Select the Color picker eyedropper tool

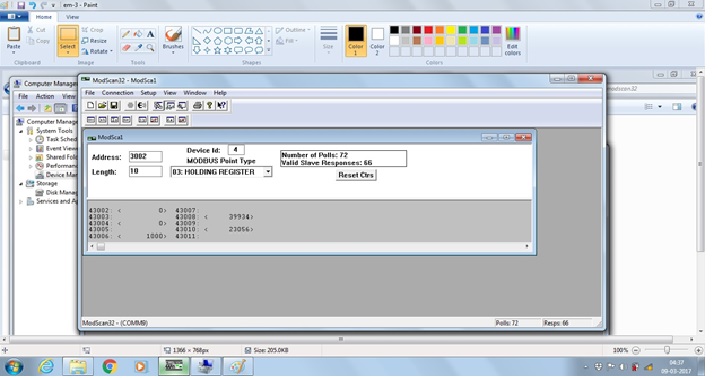click(x=138, y=47)
